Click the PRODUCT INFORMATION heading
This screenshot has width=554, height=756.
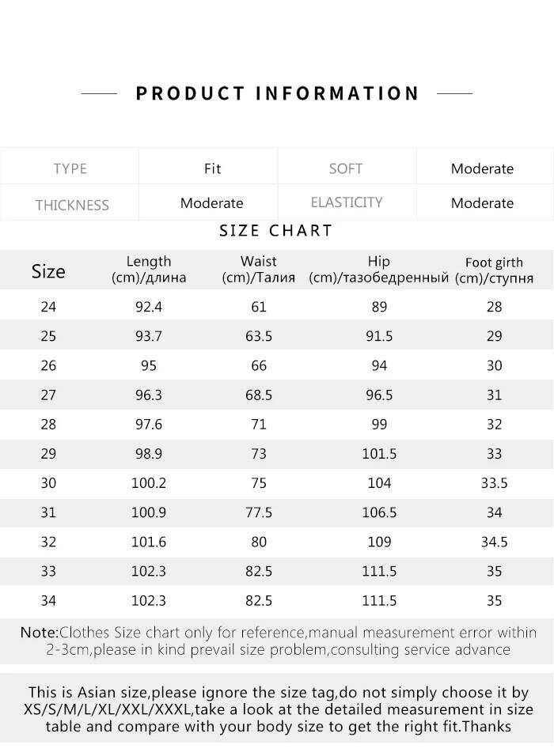pos(277,93)
